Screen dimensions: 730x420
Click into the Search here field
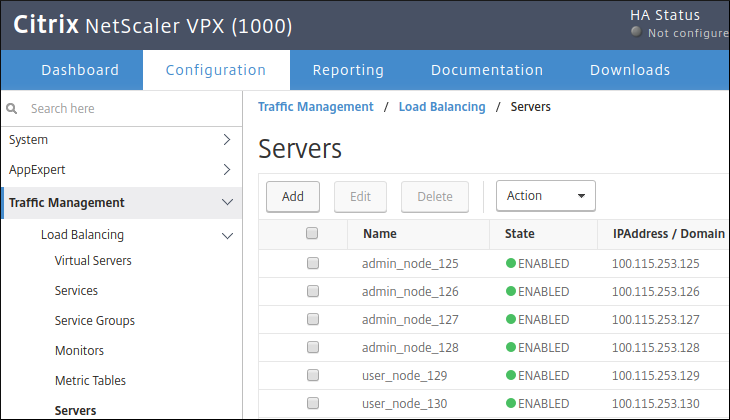pos(125,108)
